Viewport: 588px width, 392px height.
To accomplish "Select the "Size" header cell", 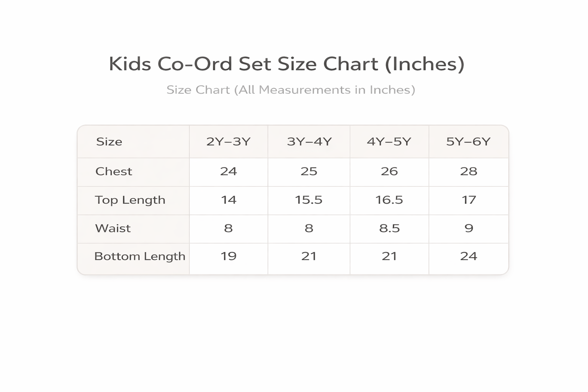I will (x=109, y=142).
